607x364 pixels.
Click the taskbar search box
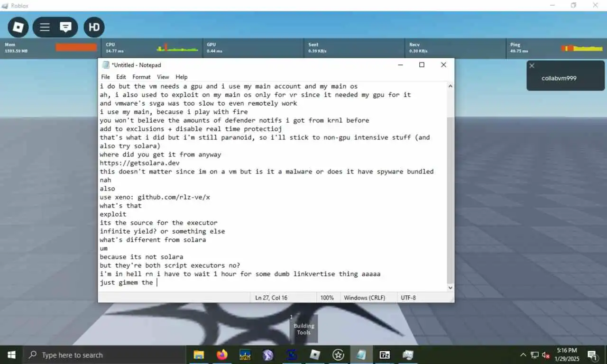pos(104,355)
